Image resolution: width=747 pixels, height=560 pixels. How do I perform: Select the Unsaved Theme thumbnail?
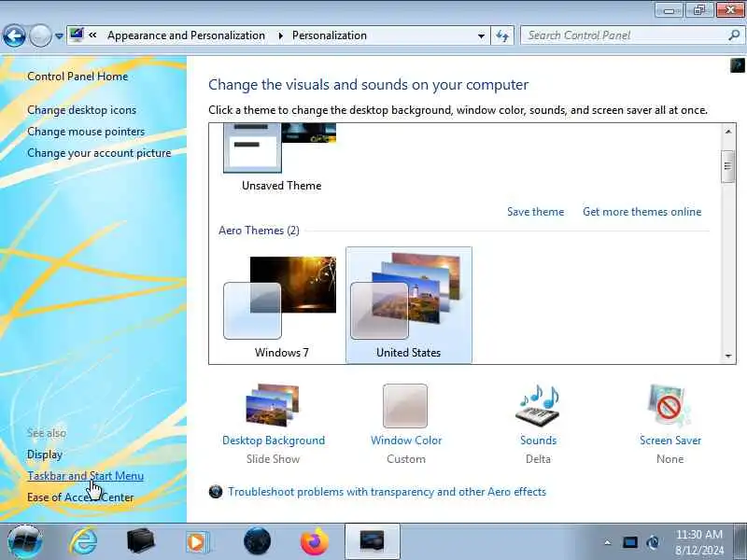(x=281, y=157)
